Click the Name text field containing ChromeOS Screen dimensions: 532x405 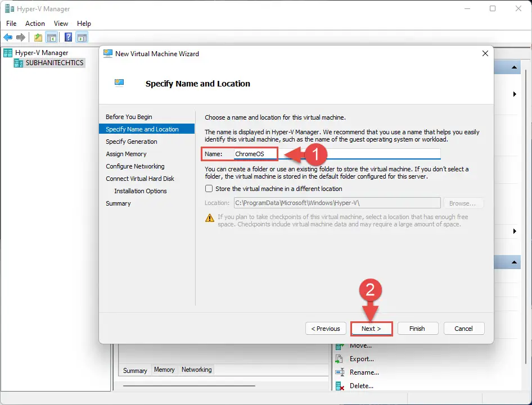click(337, 154)
